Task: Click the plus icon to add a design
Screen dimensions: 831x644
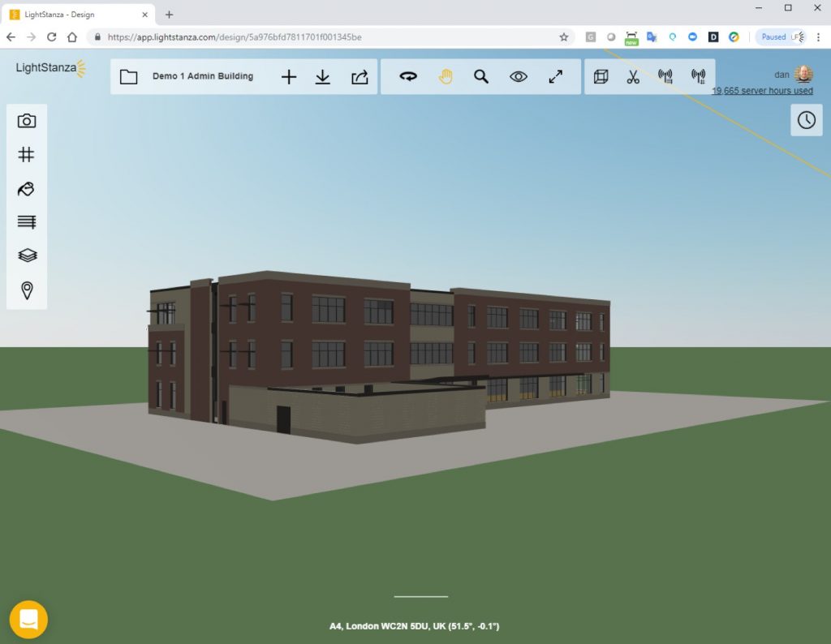Action: coord(289,77)
